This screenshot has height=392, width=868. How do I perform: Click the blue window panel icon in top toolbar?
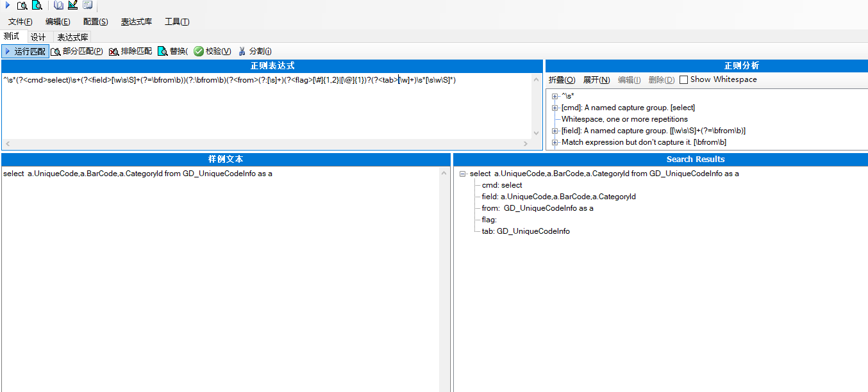tap(88, 5)
